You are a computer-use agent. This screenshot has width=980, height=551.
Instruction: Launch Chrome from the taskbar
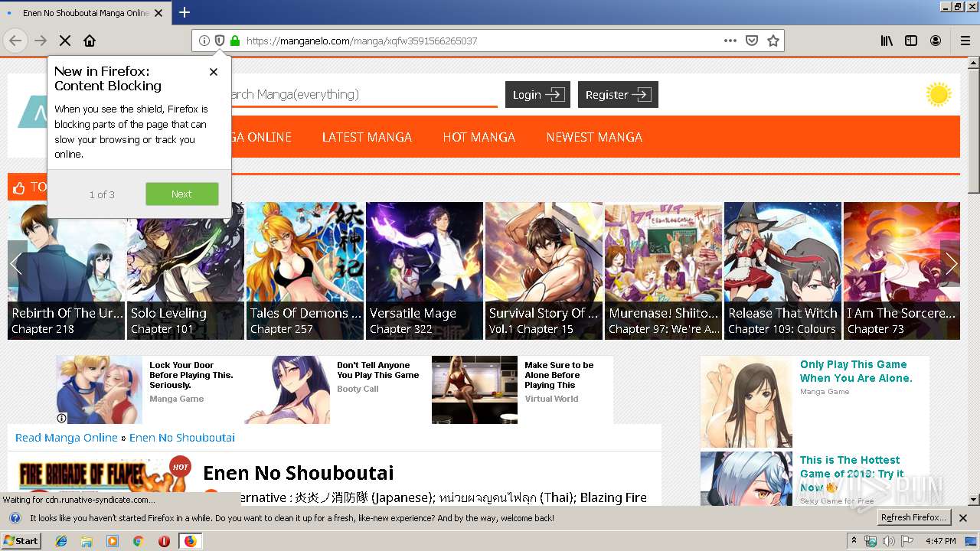click(139, 541)
